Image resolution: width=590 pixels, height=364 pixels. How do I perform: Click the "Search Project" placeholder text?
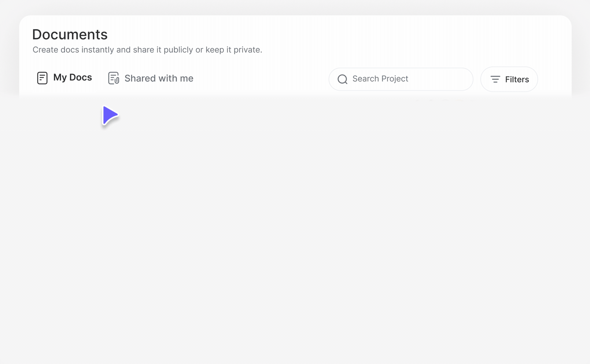pyautogui.click(x=380, y=79)
